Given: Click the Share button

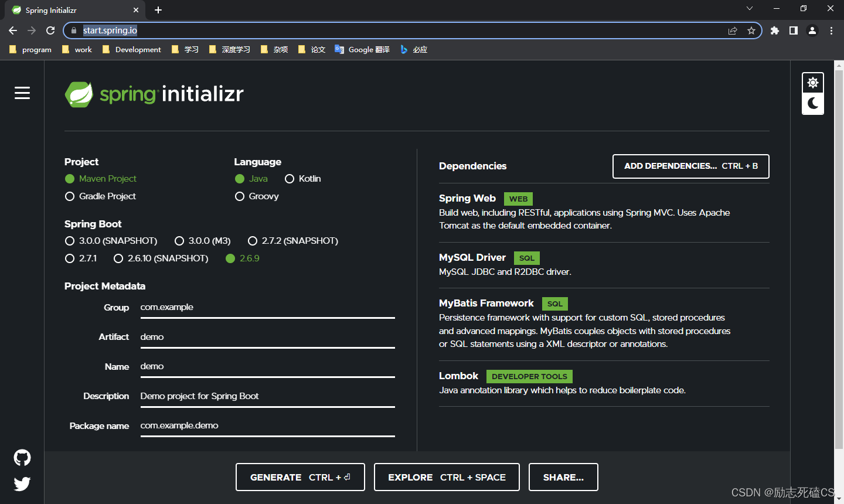Looking at the screenshot, I should pos(563,477).
